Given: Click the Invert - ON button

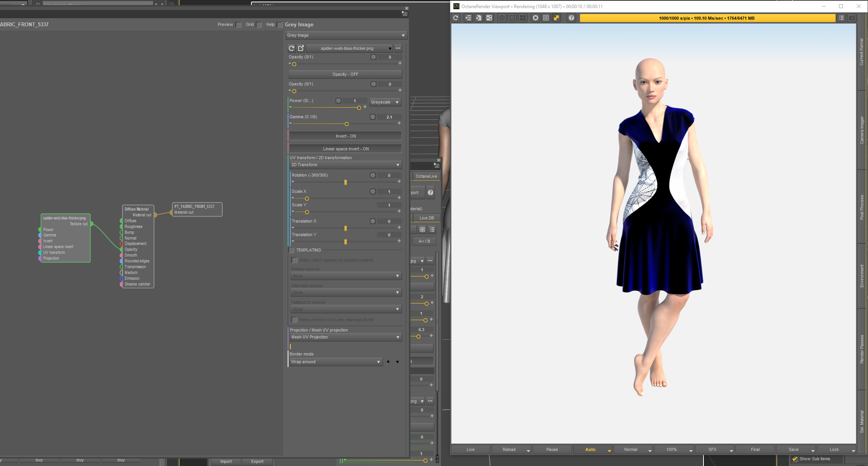Looking at the screenshot, I should click(345, 136).
